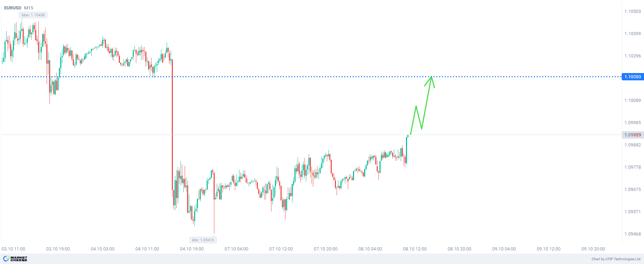This screenshot has width=644, height=264.
Task: Click the Min: 1.09470 price tag
Action: pos(203,240)
